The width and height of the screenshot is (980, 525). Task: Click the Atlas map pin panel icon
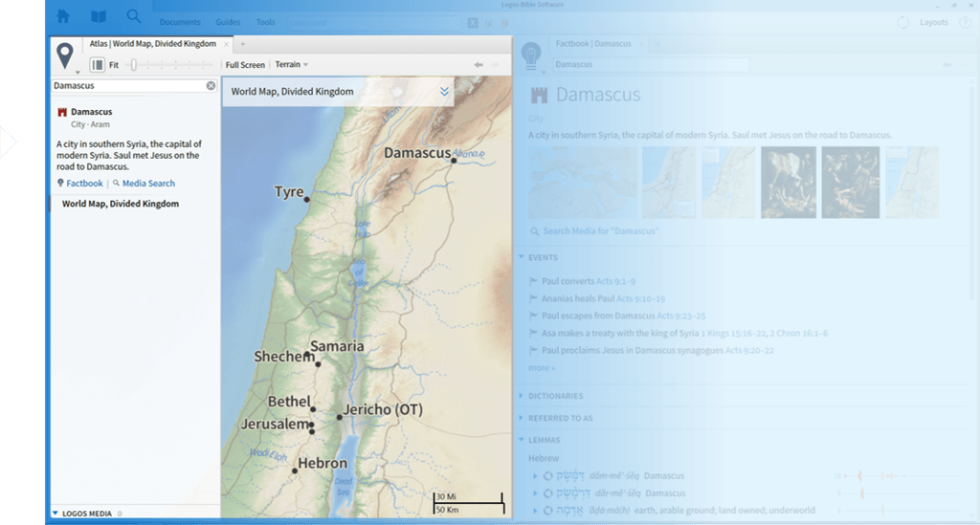click(x=64, y=55)
